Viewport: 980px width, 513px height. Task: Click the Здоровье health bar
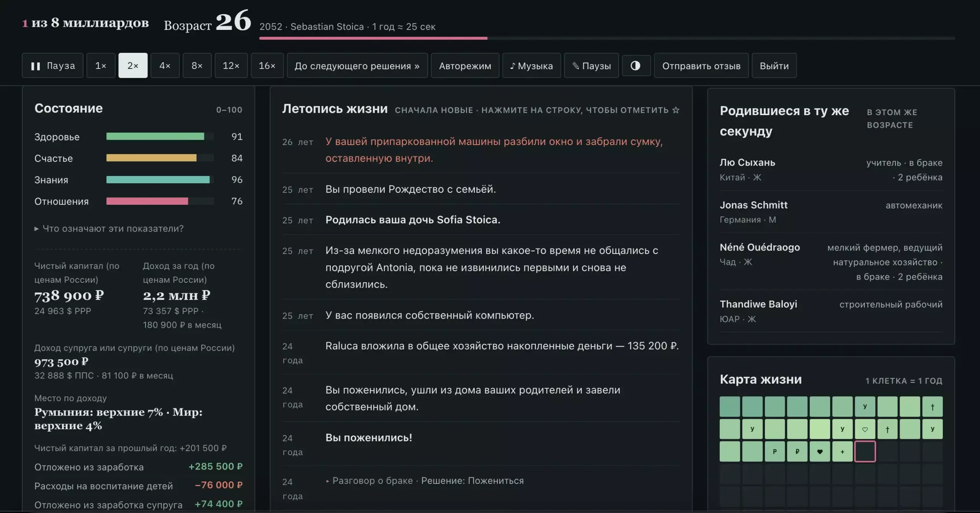[160, 137]
